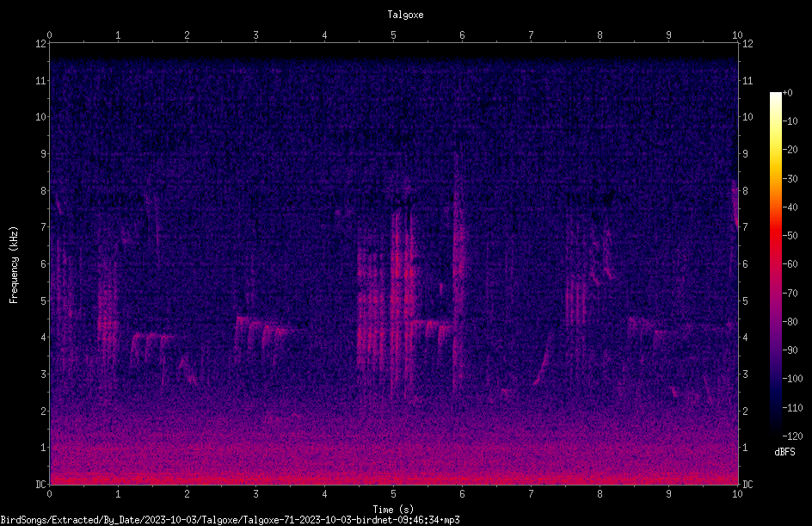The width and height of the screenshot is (812, 526).
Task: Click '9' on the top time axis
Action: click(668, 35)
